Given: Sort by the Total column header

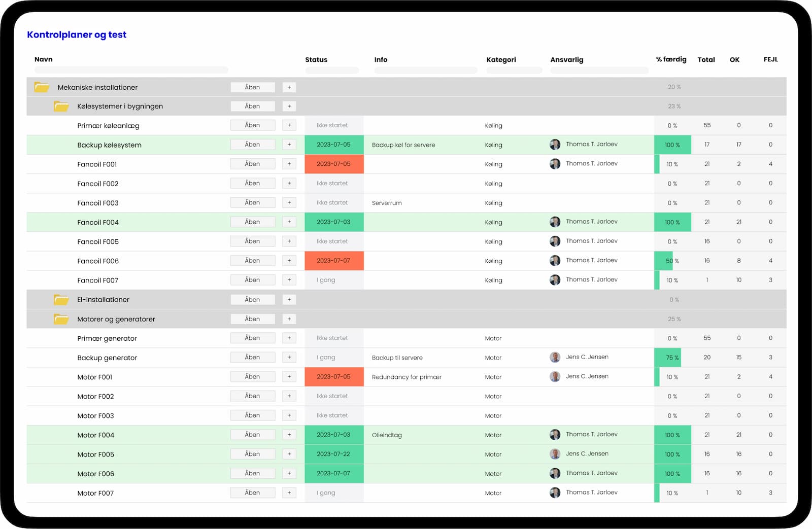Looking at the screenshot, I should [x=706, y=59].
